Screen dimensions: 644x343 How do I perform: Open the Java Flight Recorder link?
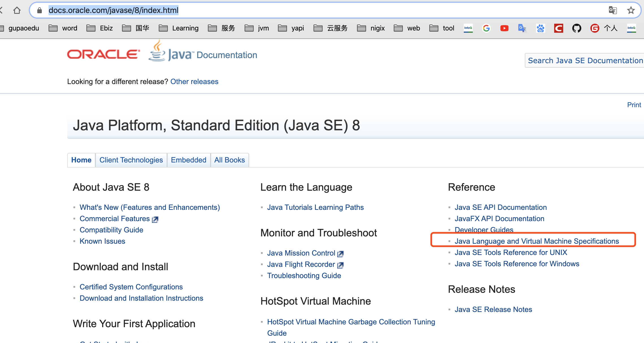click(301, 264)
